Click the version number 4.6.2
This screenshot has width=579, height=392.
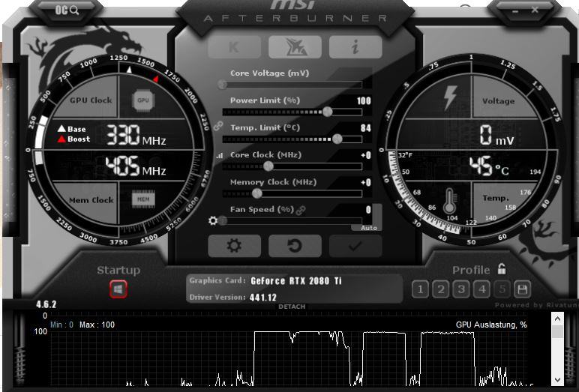(46, 304)
